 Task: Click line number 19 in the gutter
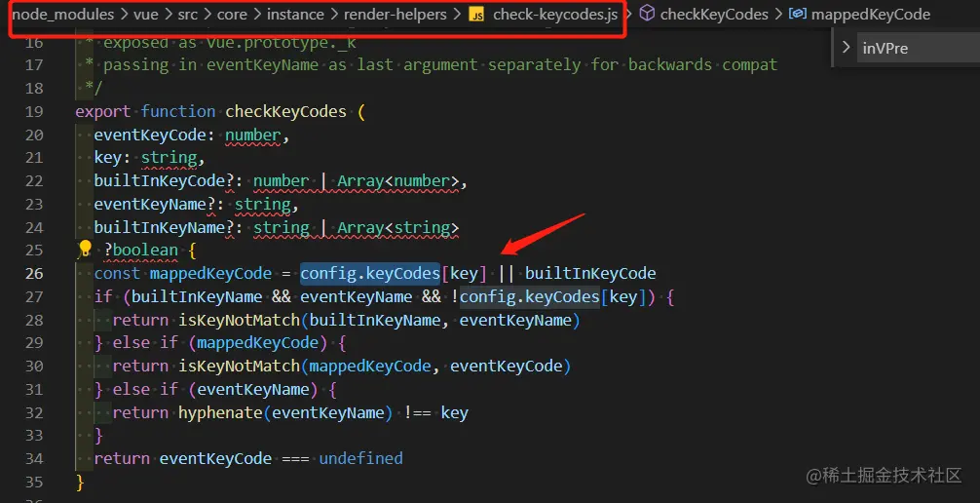click(34, 112)
